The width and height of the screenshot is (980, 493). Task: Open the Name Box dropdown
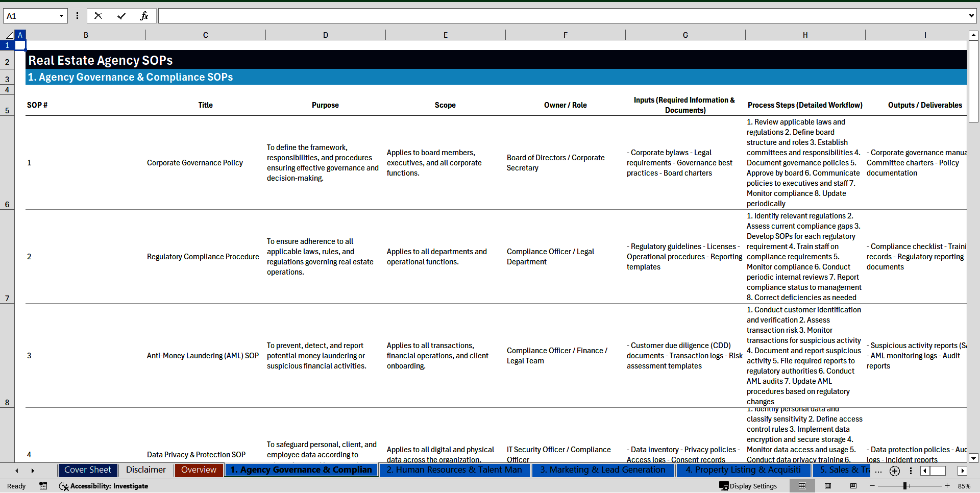[x=61, y=16]
